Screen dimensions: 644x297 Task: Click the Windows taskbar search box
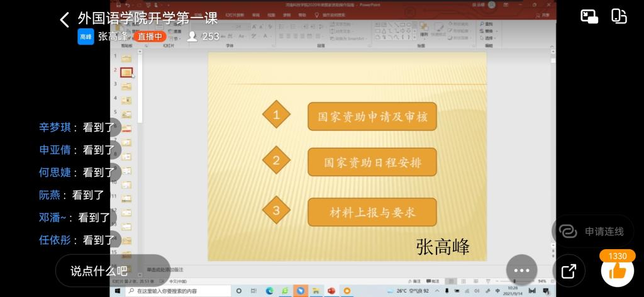click(176, 291)
